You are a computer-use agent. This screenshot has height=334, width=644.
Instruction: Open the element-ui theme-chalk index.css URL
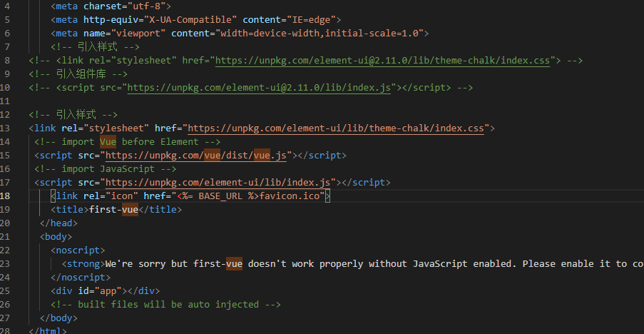click(x=336, y=128)
